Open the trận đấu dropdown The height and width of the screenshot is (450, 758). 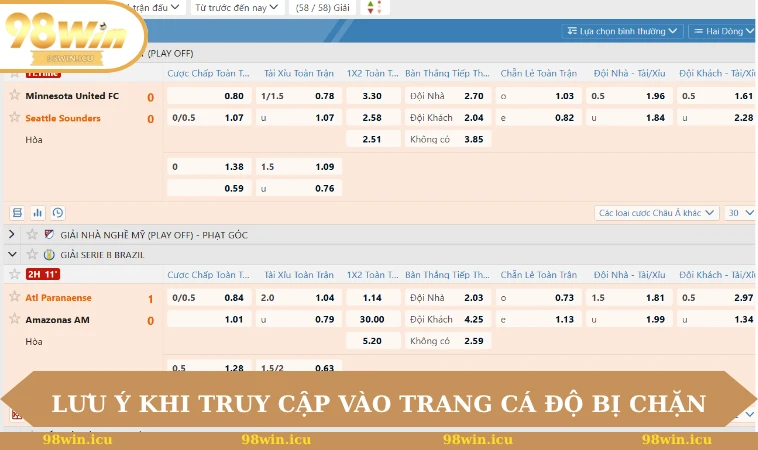click(156, 7)
